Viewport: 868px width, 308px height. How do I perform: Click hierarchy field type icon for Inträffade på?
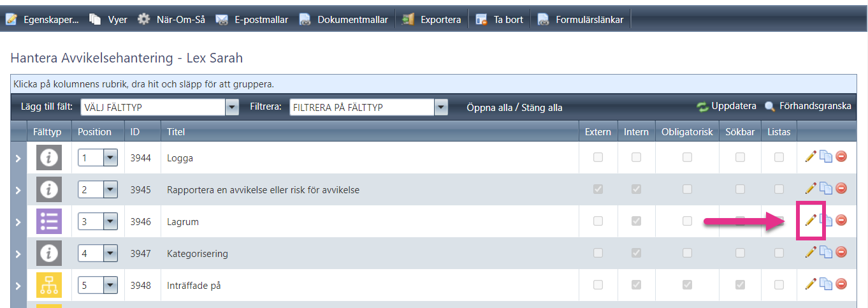pos(49,285)
